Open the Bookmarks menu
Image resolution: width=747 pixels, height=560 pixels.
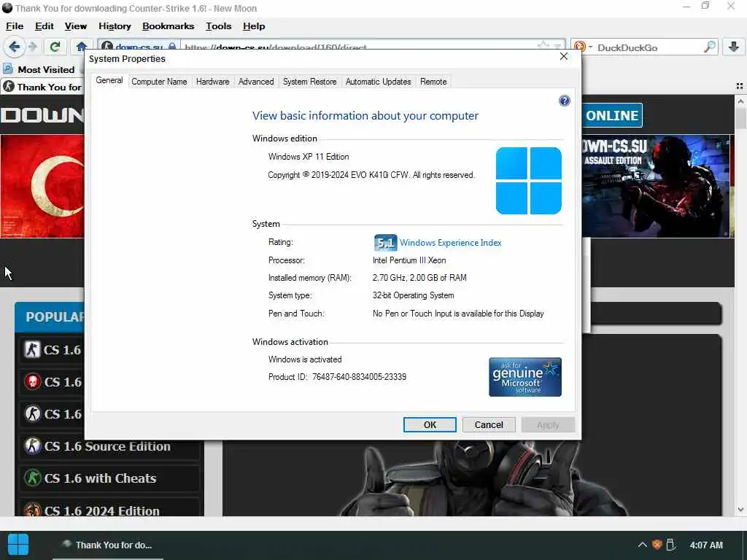pyautogui.click(x=169, y=26)
